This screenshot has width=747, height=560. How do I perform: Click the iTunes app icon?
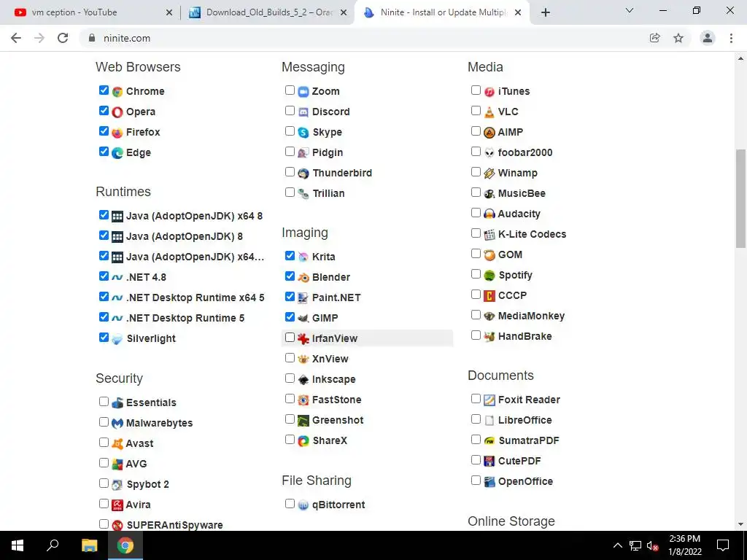(x=489, y=91)
